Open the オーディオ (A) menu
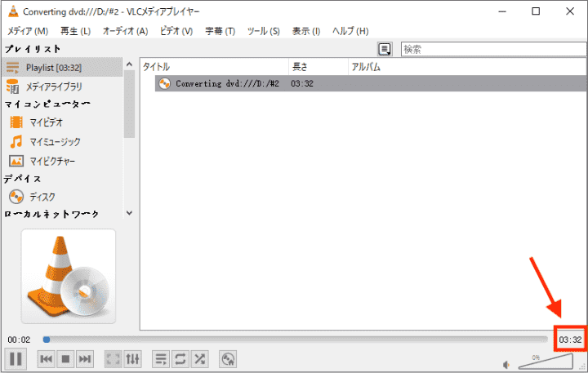This screenshot has height=373, width=588. pos(125,31)
